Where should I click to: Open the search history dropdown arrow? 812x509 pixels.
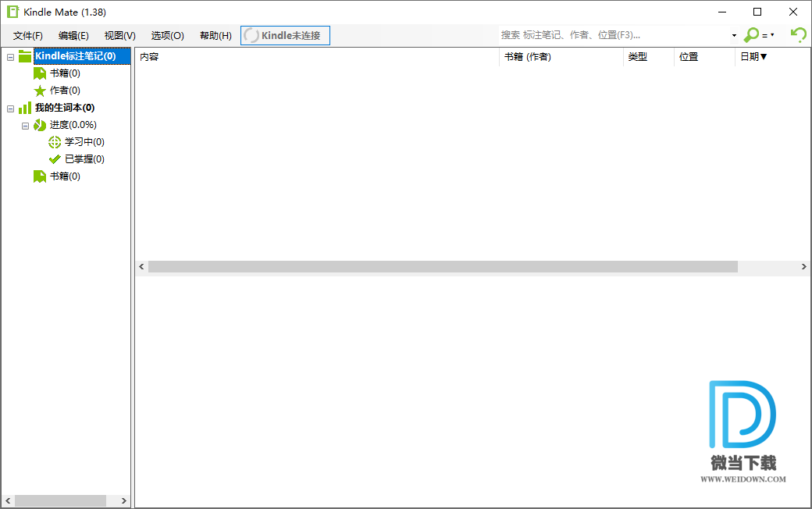coord(734,36)
